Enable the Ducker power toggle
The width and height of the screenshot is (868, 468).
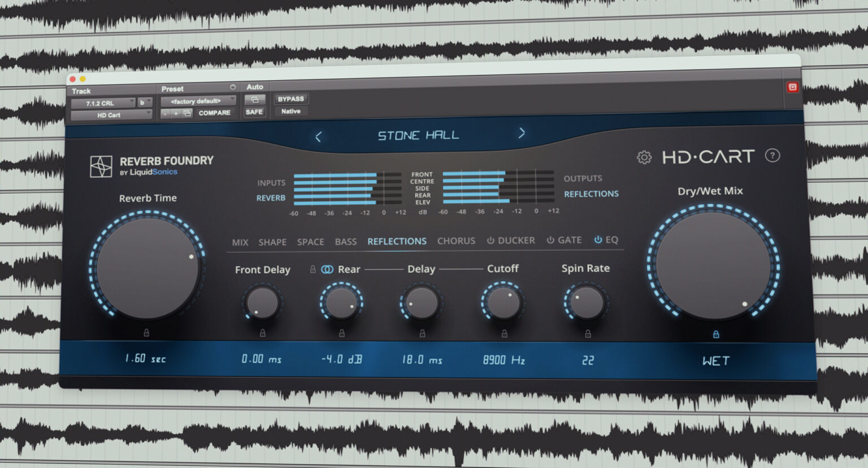click(491, 240)
